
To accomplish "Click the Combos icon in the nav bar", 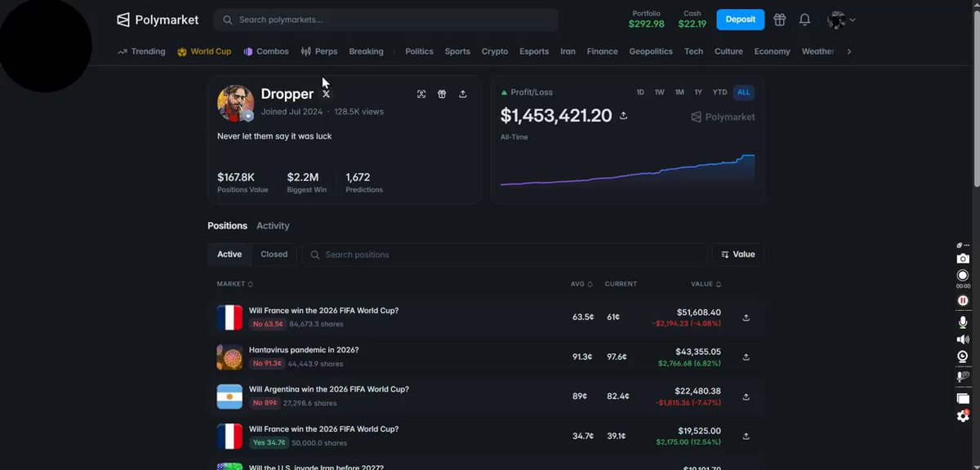I will 248,51.
